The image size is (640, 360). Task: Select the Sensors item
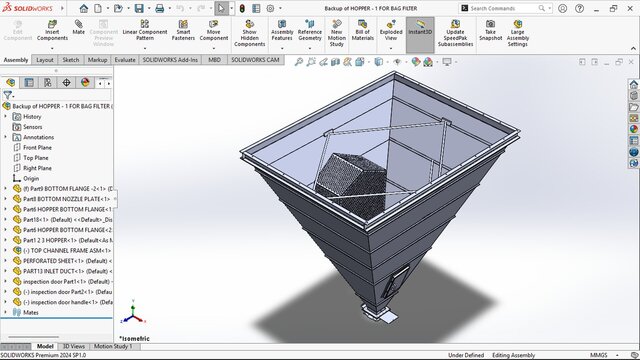pyautogui.click(x=32, y=127)
